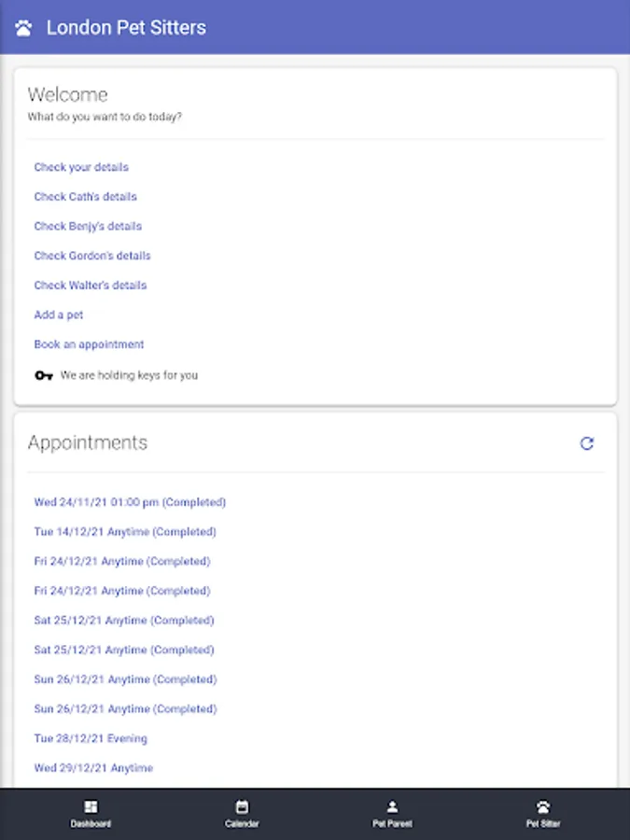Viewport: 630px width, 840px height.
Task: Open the Pet Parent tab icon
Action: pyautogui.click(x=392, y=807)
